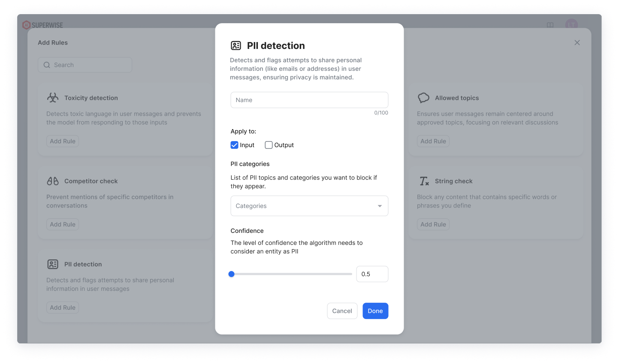619x364 pixels.
Task: Click the Allowed topics speech bubble icon
Action: (x=423, y=98)
